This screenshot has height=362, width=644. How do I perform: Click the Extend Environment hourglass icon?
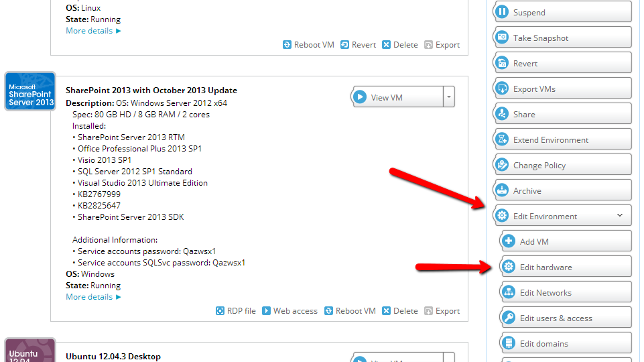pyautogui.click(x=502, y=139)
